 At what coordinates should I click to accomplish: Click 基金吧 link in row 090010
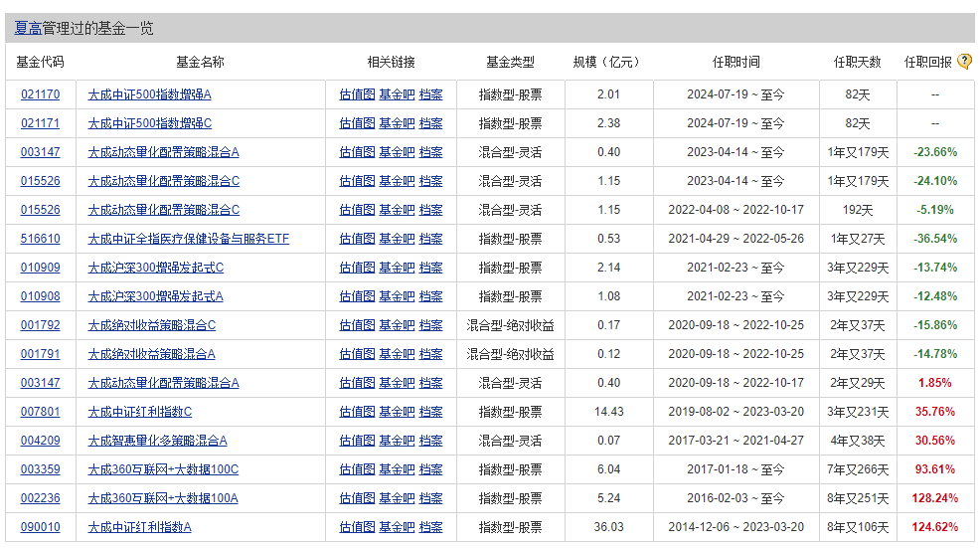tap(397, 527)
